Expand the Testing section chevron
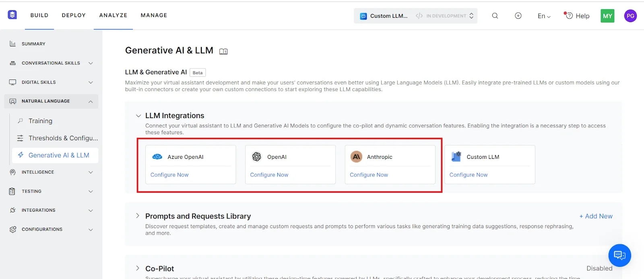The height and width of the screenshot is (279, 644). tap(91, 192)
